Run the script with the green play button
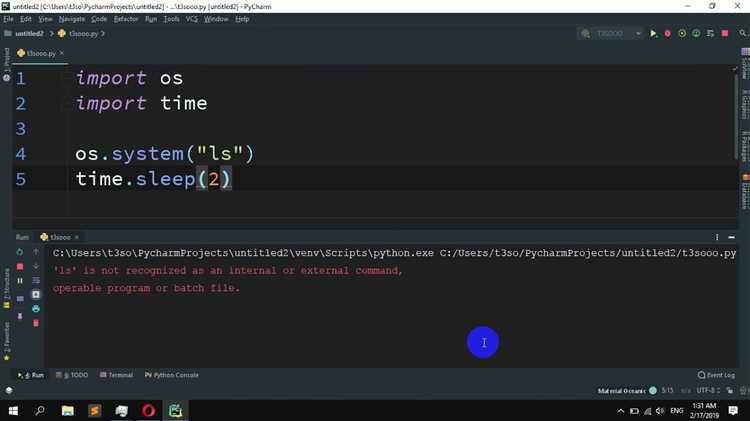 (x=653, y=33)
